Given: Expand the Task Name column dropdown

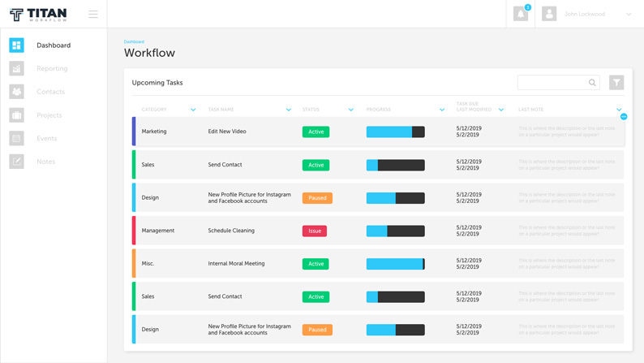Looking at the screenshot, I should tap(289, 110).
